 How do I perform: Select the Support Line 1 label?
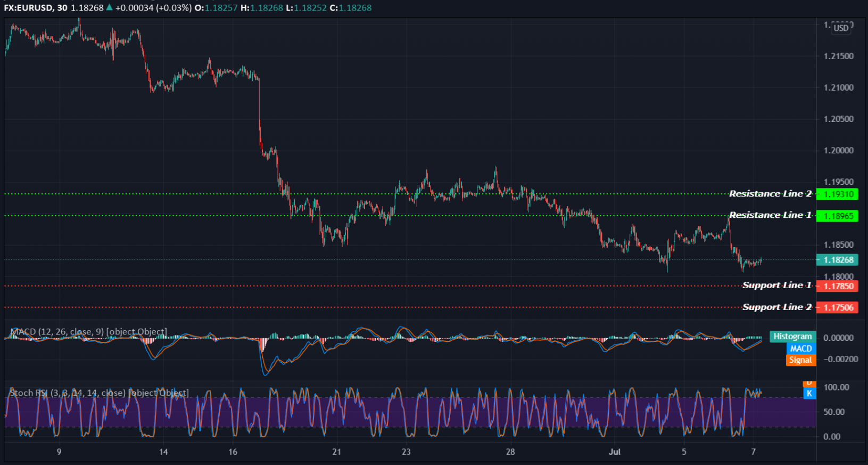coord(777,285)
